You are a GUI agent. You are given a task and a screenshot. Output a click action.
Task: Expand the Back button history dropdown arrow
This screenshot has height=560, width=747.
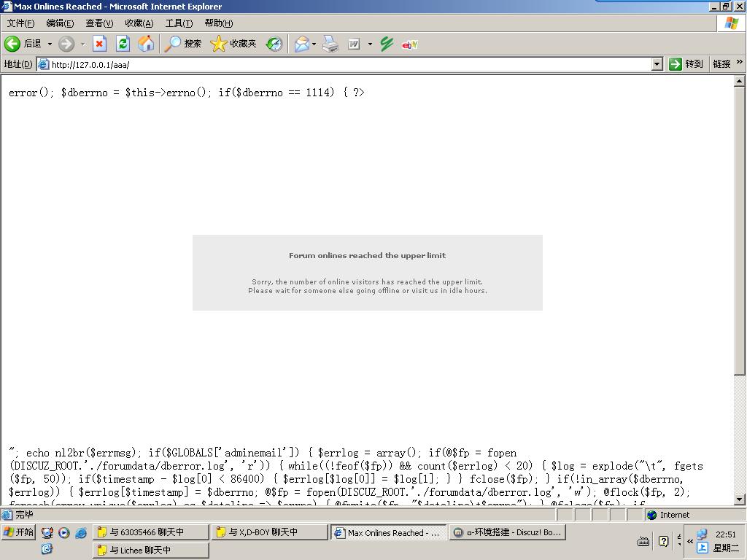[50, 44]
